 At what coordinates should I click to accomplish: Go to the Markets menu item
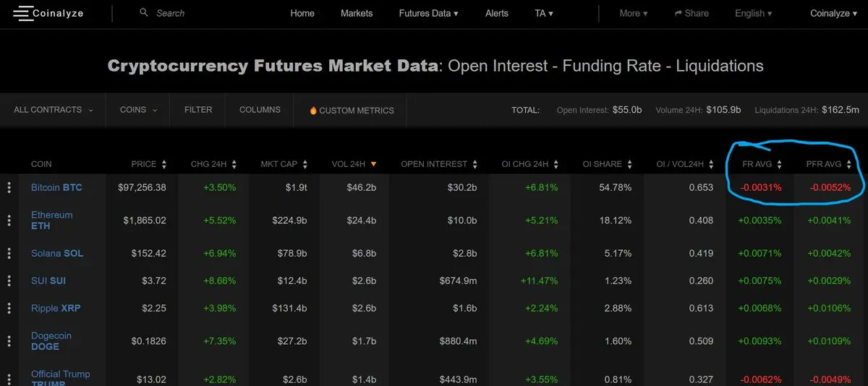tap(357, 13)
